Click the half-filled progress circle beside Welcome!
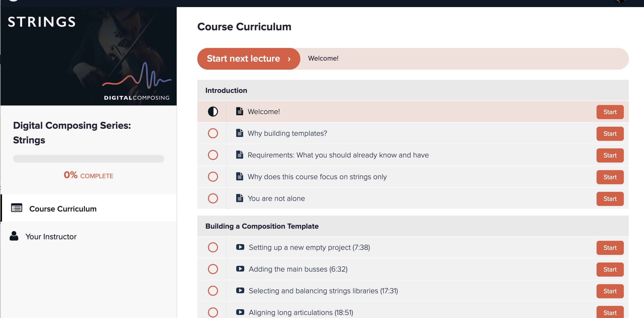 [x=213, y=112]
